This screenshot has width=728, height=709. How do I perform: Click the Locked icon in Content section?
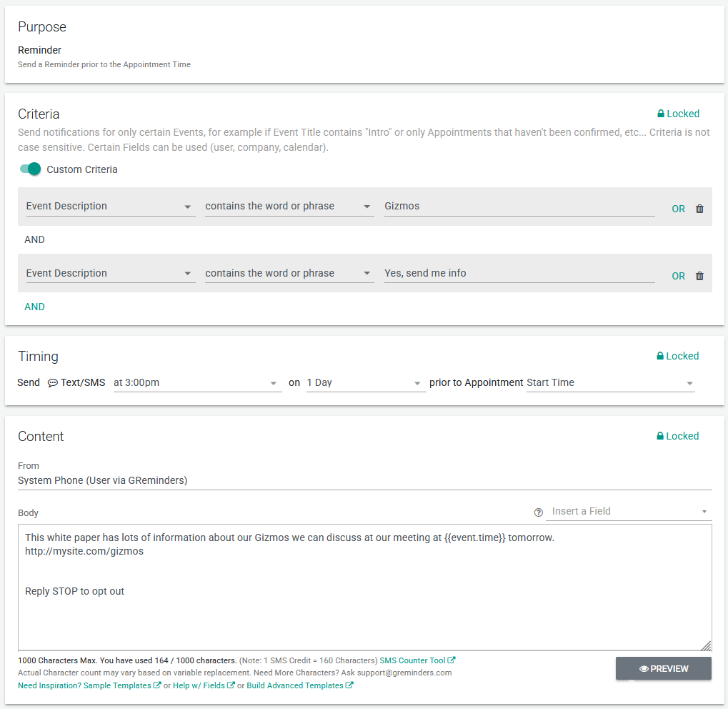pos(661,436)
